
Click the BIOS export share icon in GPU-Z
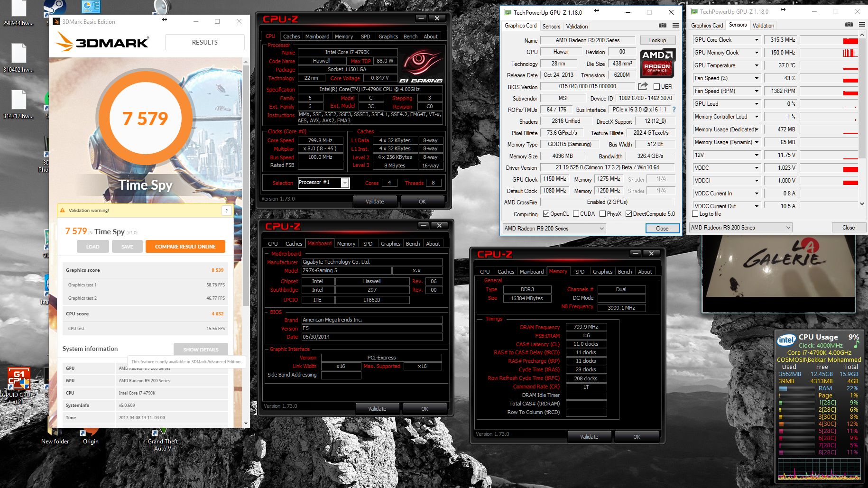coord(643,86)
